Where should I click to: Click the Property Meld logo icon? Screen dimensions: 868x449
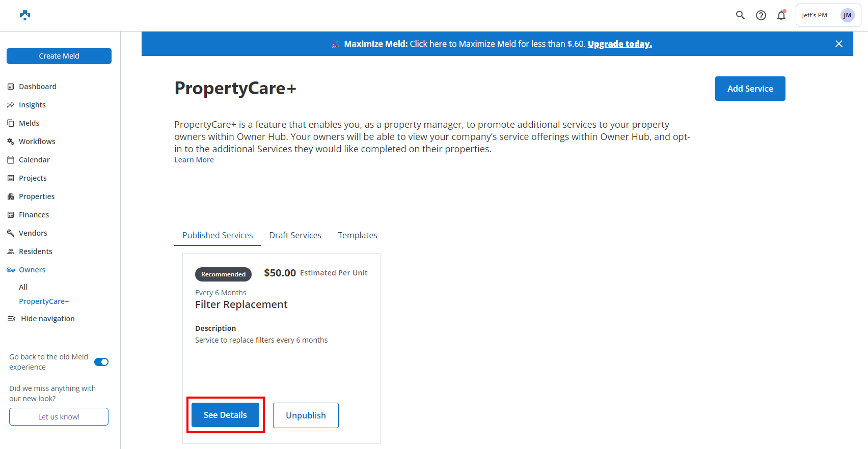[x=25, y=15]
